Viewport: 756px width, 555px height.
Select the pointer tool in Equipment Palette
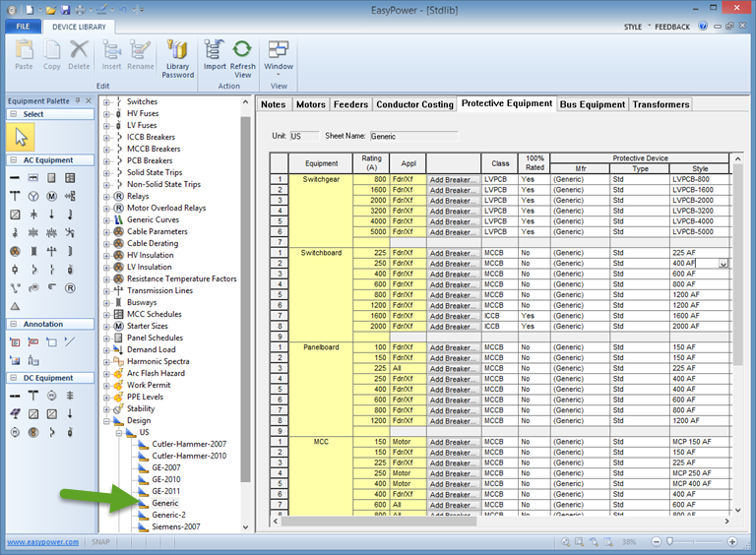click(x=18, y=137)
